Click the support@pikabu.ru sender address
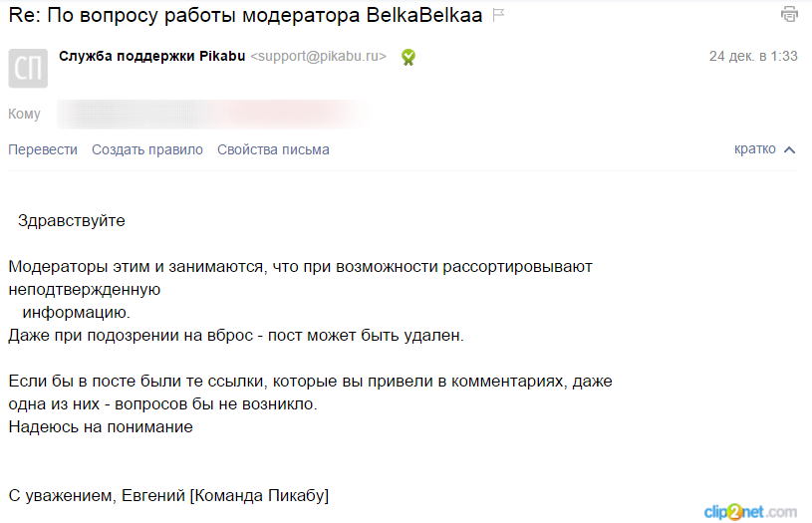Image resolution: width=812 pixels, height=523 pixels. 319,57
